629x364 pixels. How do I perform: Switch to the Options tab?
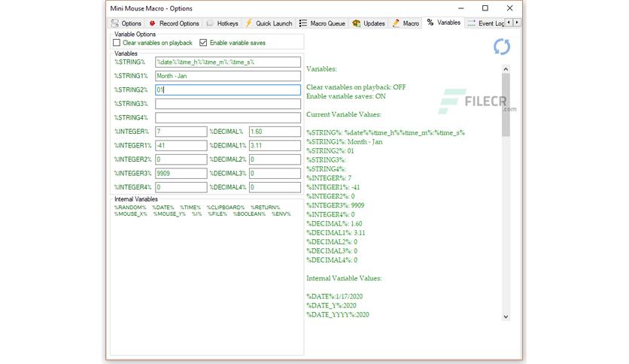[126, 23]
